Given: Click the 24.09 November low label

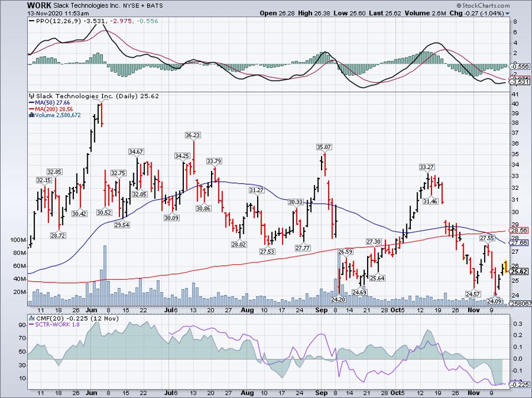Looking at the screenshot, I should [x=494, y=301].
